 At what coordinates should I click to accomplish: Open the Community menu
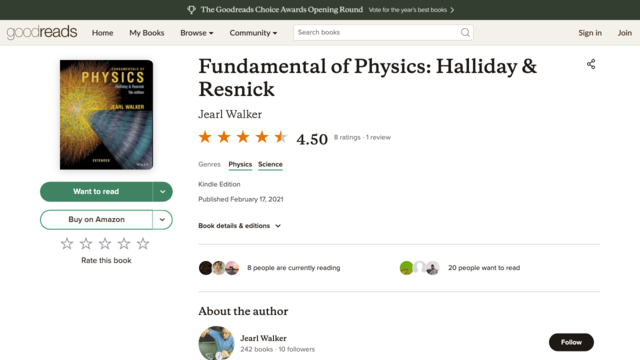point(253,33)
